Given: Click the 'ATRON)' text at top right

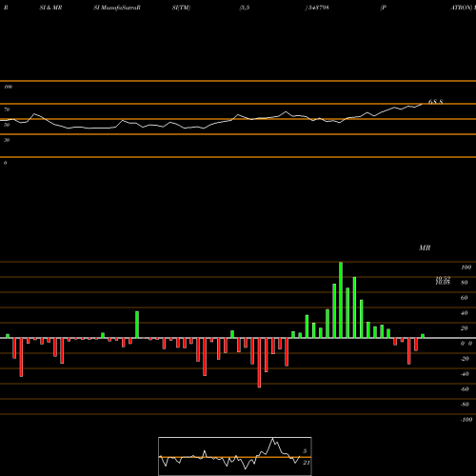Looking at the screenshot, I should [462, 8].
